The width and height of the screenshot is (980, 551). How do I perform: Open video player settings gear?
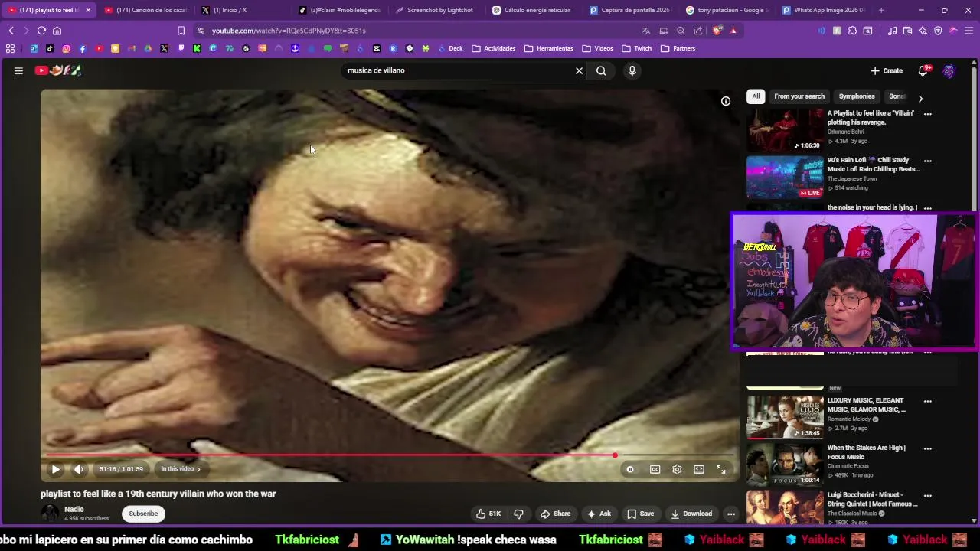677,469
